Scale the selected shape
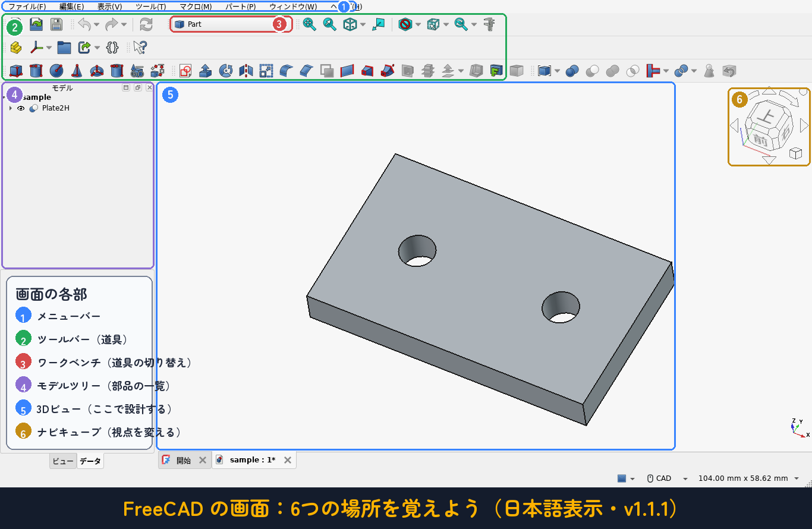Viewport: 812px width, 529px height. [x=266, y=71]
